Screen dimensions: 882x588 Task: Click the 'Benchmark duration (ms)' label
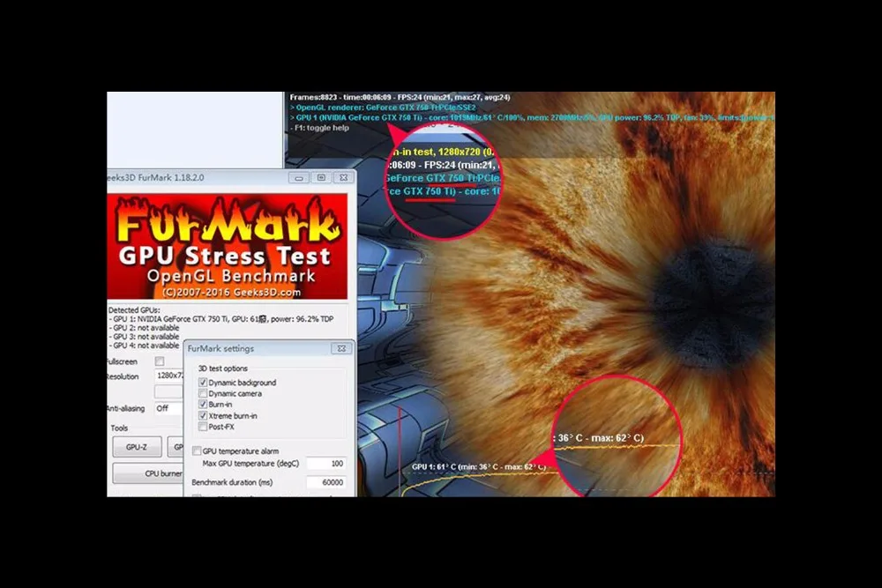[232, 482]
